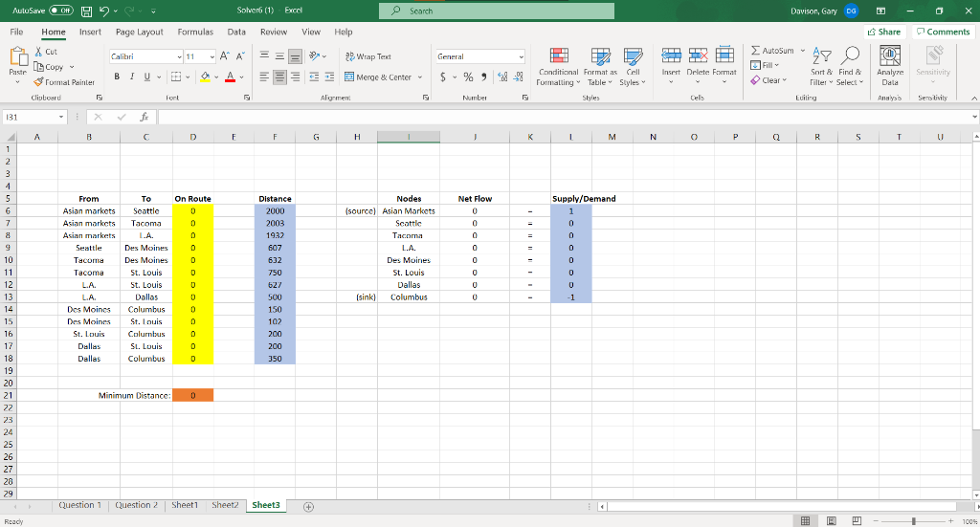This screenshot has width=980, height=527.
Task: Open Sort & Filter menu
Action: pyautogui.click(x=821, y=66)
